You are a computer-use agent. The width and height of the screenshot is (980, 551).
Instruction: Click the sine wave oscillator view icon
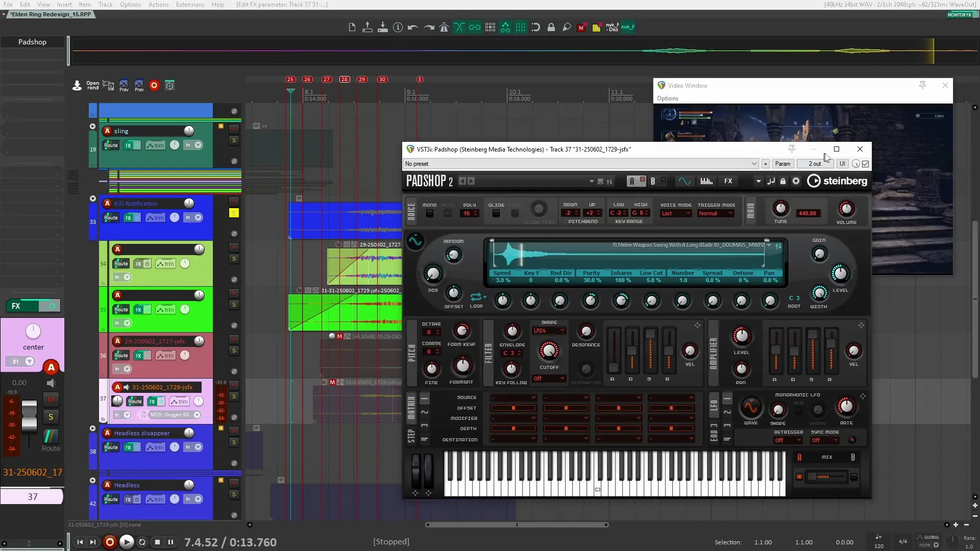click(x=684, y=181)
